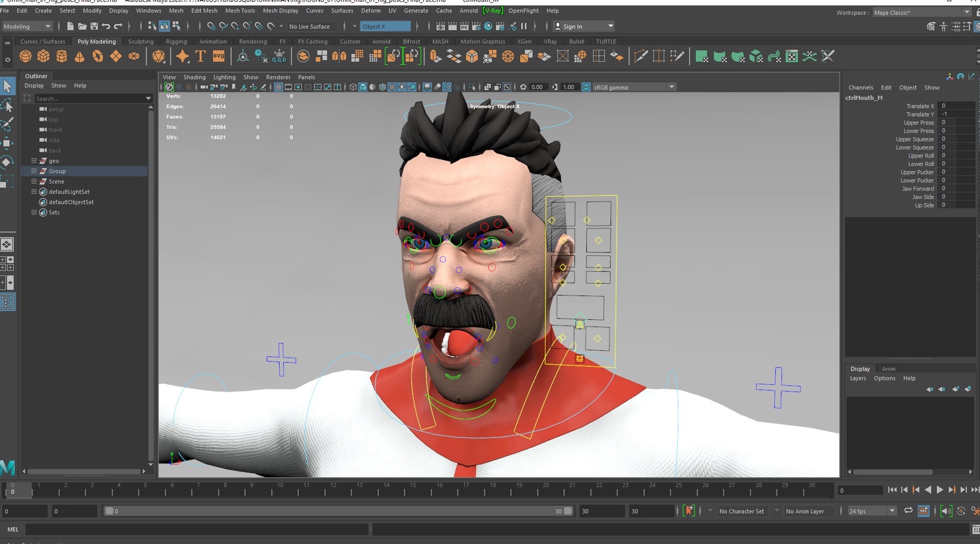Click the Outliner horizontal scrollbar

point(84,471)
